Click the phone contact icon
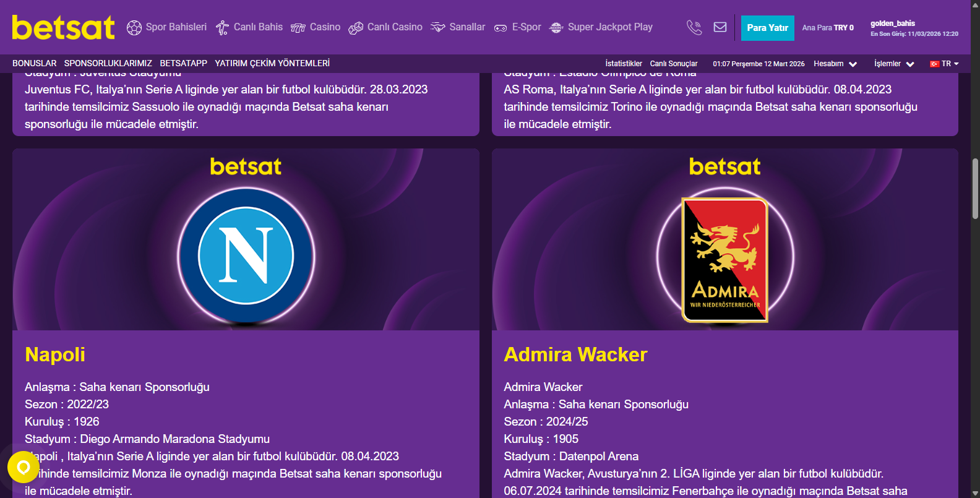980x498 pixels. [694, 27]
